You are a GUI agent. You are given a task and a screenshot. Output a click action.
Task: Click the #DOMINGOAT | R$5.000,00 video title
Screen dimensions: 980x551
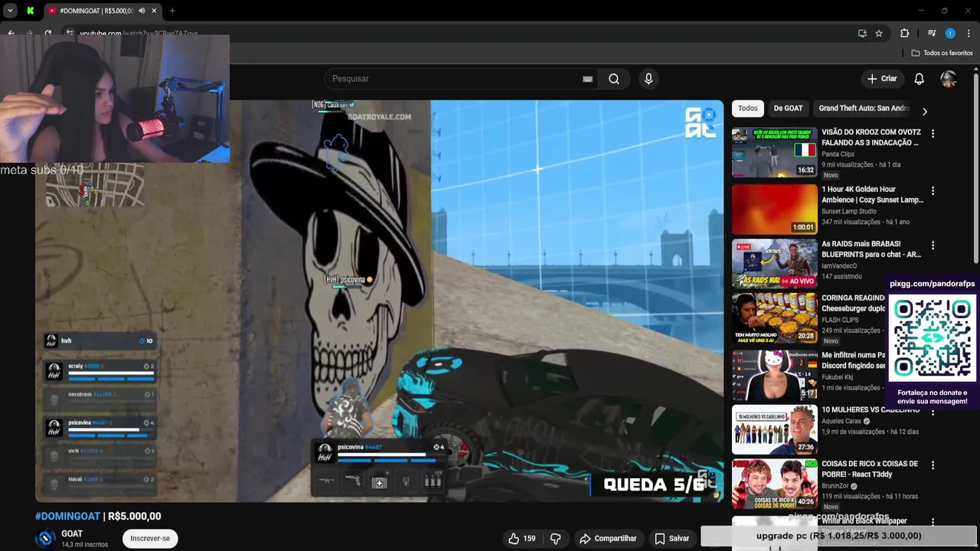click(x=98, y=517)
